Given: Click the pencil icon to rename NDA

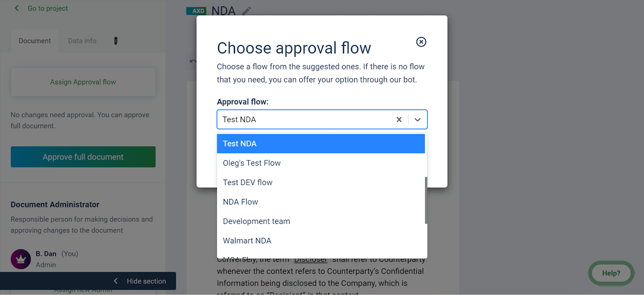Looking at the screenshot, I should click(x=246, y=10).
